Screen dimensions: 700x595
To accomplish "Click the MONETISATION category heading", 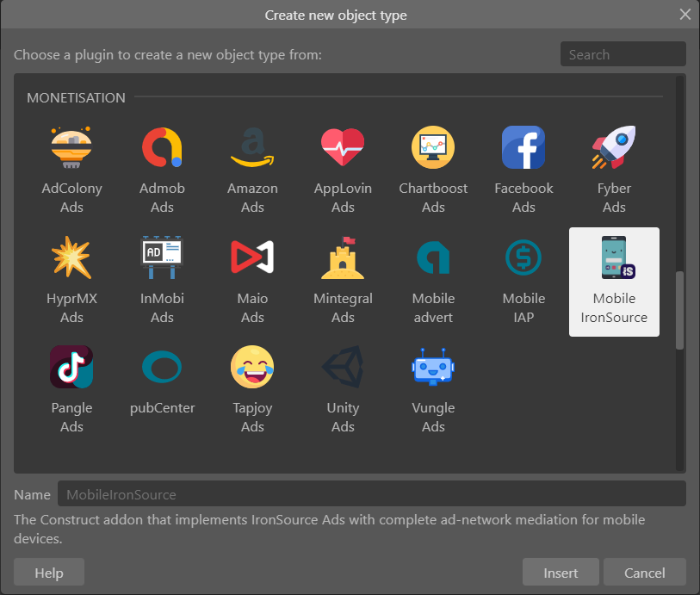I will [x=76, y=98].
